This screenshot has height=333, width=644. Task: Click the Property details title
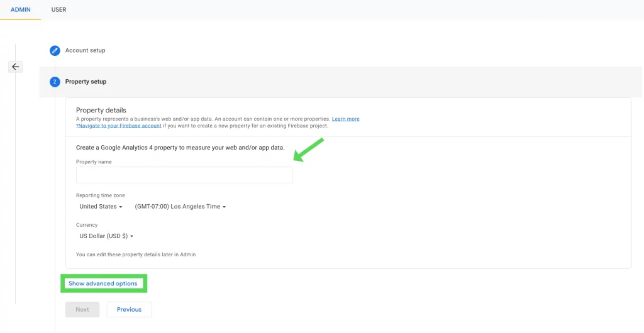[101, 110]
